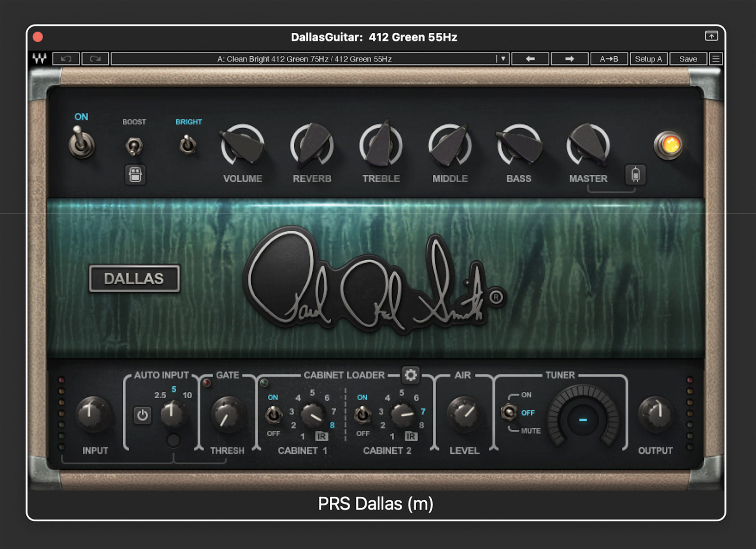Select tuner OFF label
Screen dimensions: 756x549
pyautogui.click(x=528, y=413)
